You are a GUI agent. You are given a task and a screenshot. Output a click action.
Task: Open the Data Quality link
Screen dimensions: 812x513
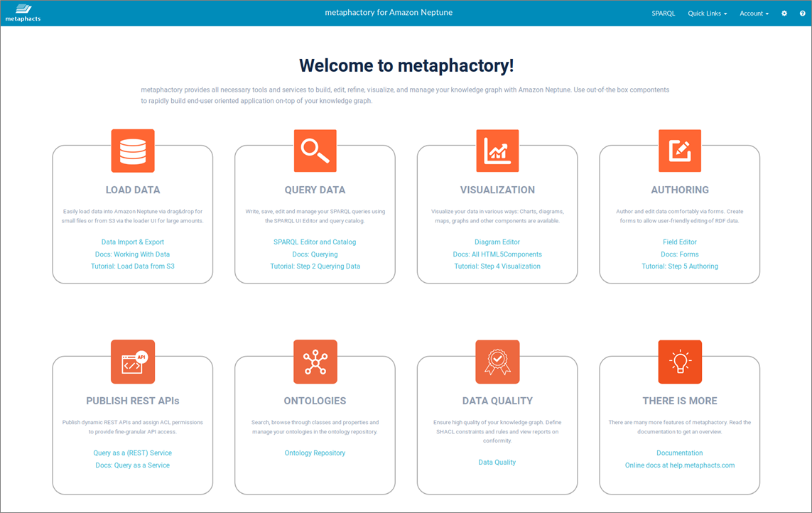pyautogui.click(x=497, y=463)
